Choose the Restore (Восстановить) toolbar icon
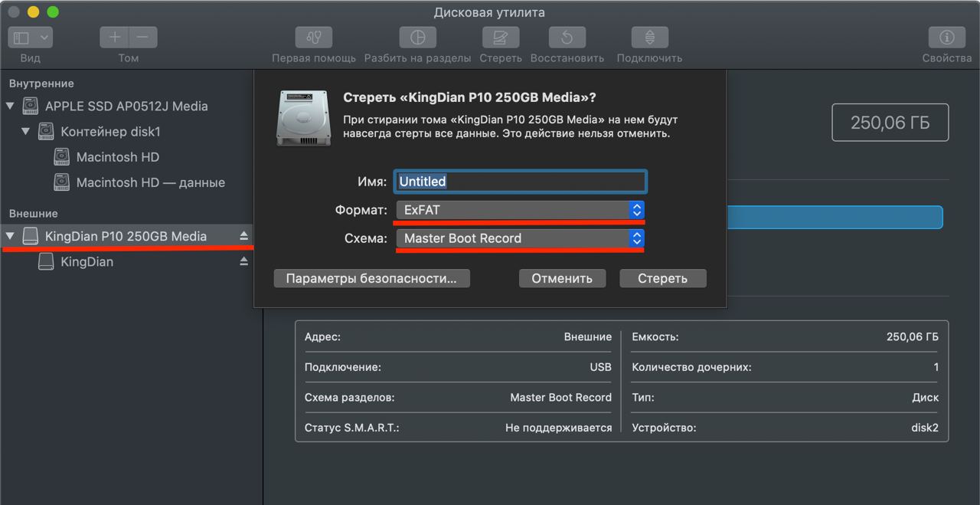The image size is (980, 505). [x=567, y=37]
